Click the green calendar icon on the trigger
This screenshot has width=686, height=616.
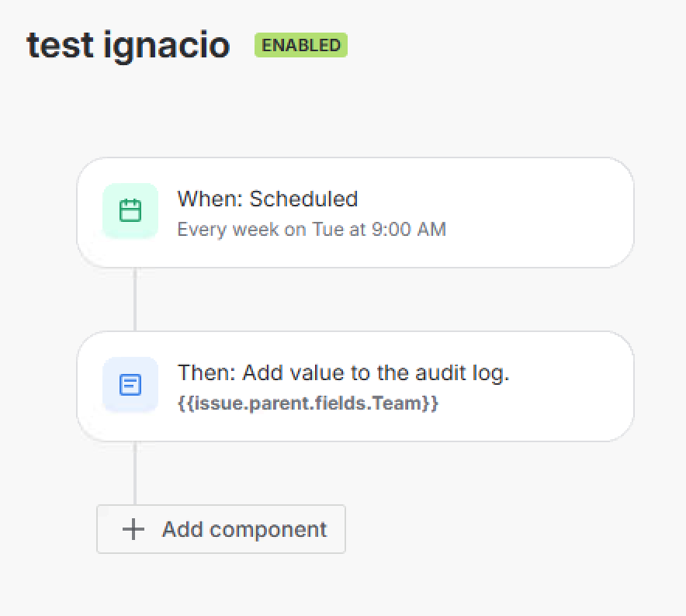point(130,211)
